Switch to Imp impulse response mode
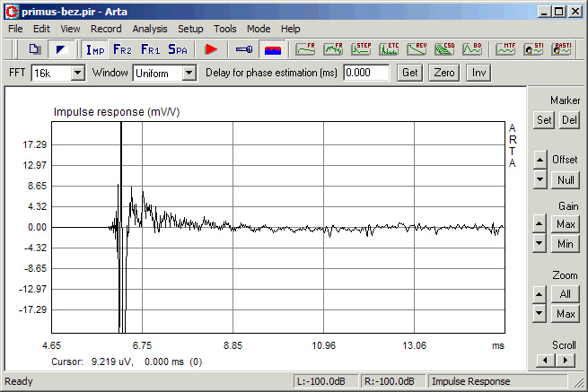This screenshot has width=588, height=392. [95, 49]
